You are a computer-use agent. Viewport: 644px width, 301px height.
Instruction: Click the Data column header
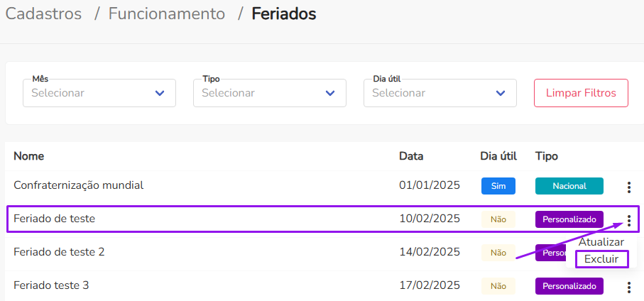coord(411,155)
